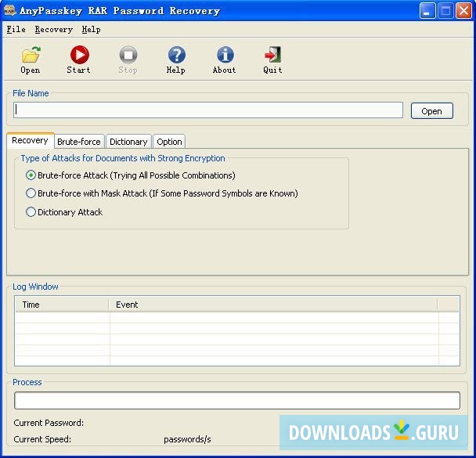Click inside the File Name input field
The width and height of the screenshot is (476, 458).
point(208,110)
